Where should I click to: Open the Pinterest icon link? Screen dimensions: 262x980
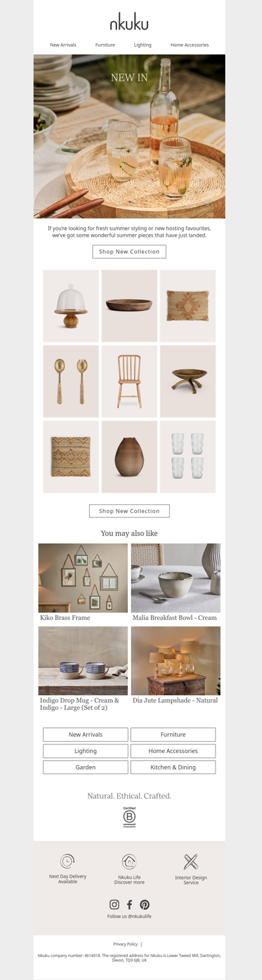click(x=145, y=905)
